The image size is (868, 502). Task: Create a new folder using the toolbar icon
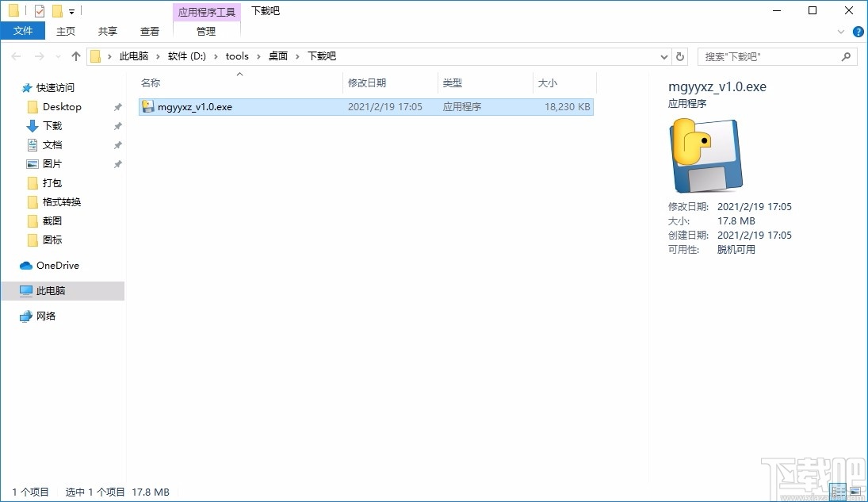point(55,10)
